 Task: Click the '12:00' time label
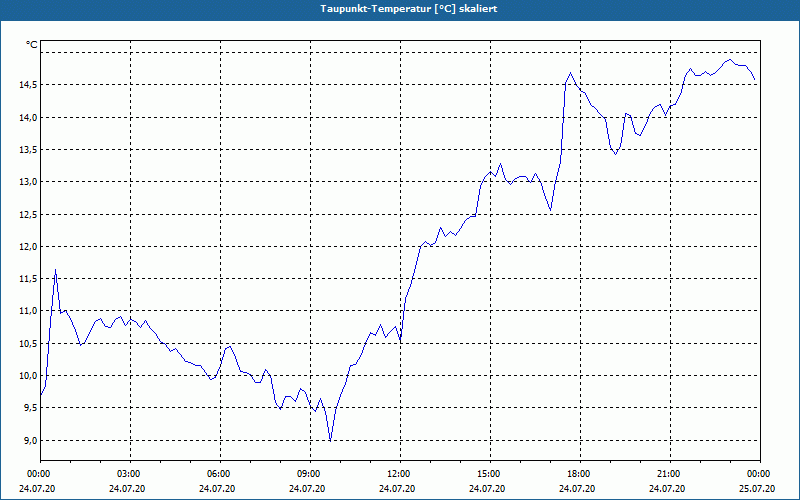pyautogui.click(x=397, y=474)
